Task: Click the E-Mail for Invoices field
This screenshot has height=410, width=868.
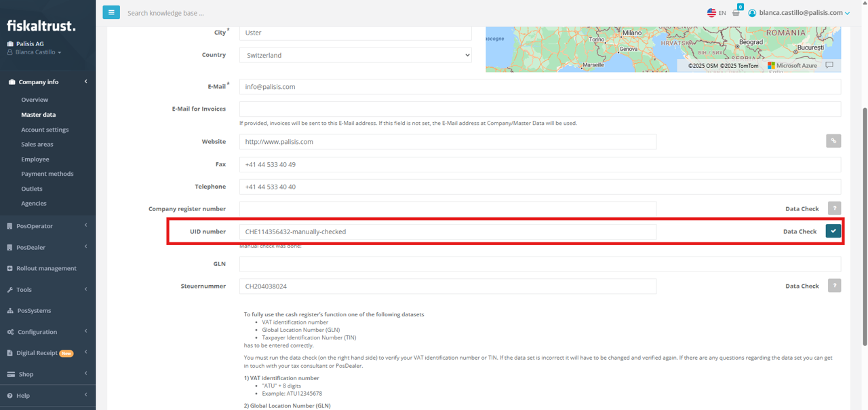Action: [540, 109]
